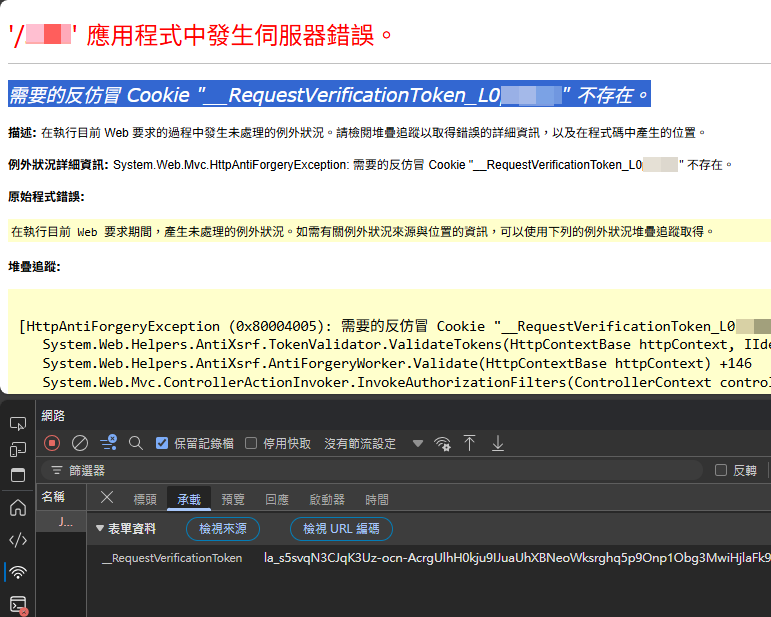
Task: Click the 篩選器 filter input field
Action: [380, 470]
